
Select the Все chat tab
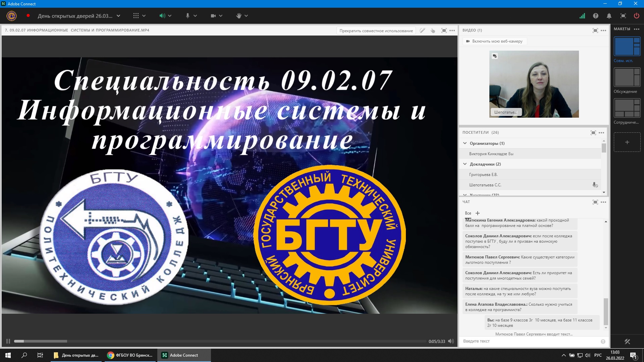(468, 213)
